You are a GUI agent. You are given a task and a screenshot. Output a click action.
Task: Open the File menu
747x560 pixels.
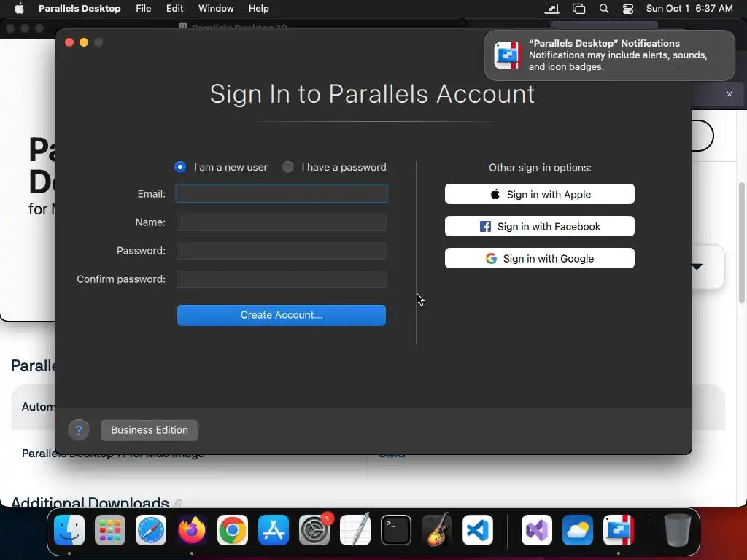tap(144, 9)
